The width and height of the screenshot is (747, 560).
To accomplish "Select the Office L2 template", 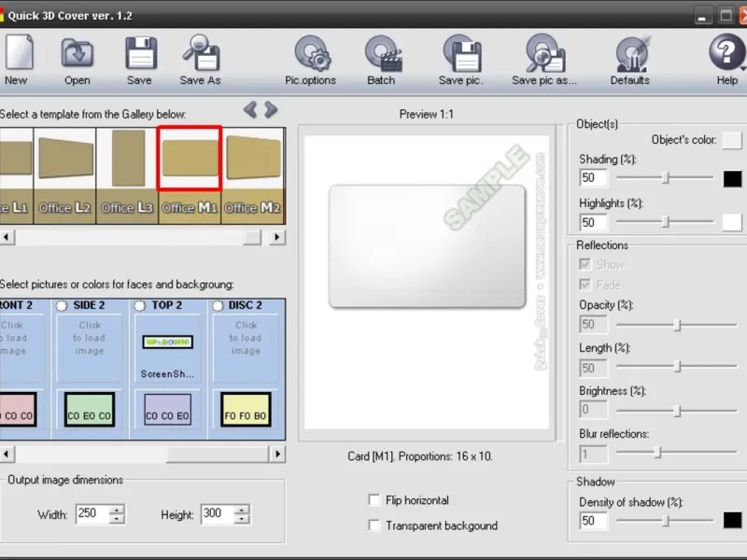I will 64,175.
